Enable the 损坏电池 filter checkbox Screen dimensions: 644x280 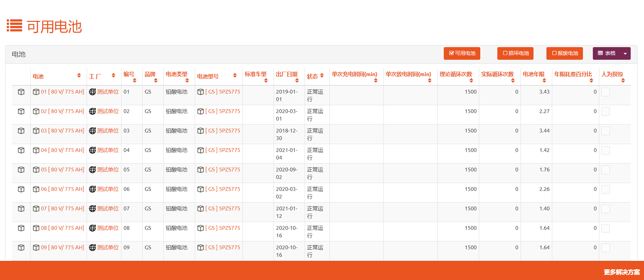[x=515, y=53]
